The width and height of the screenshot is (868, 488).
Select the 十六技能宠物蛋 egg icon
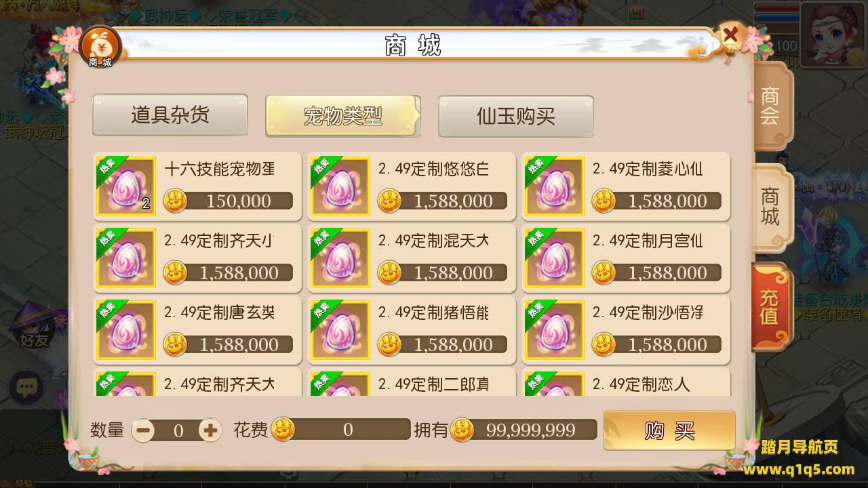tap(126, 186)
